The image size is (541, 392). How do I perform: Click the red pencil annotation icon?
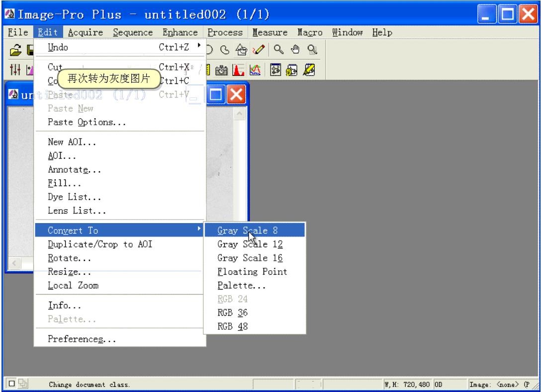click(259, 50)
